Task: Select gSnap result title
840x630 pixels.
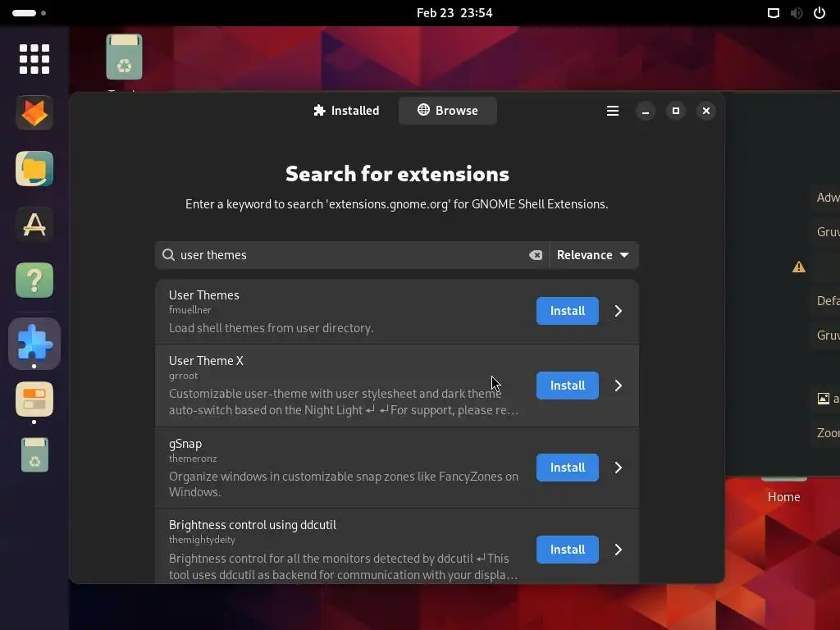Action: pyautogui.click(x=185, y=444)
